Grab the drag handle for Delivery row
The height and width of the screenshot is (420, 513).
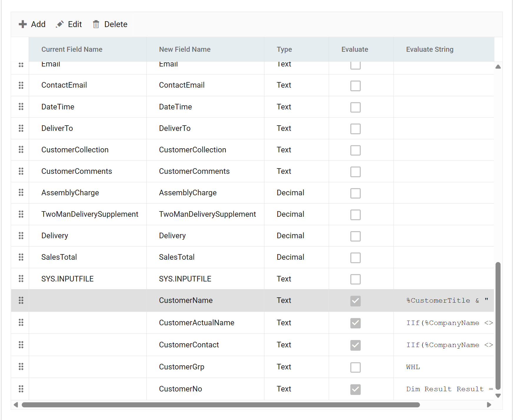(x=21, y=236)
